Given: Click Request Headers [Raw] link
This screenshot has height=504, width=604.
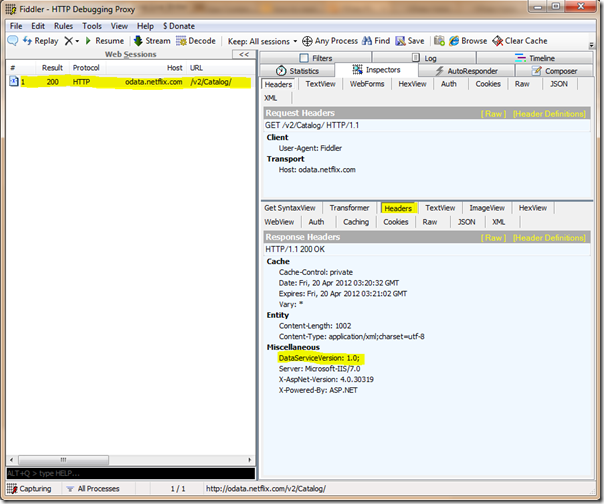Looking at the screenshot, I should 493,114.
